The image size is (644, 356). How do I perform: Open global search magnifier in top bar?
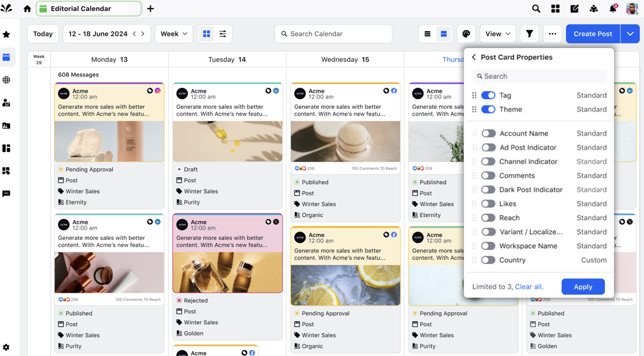tap(536, 8)
